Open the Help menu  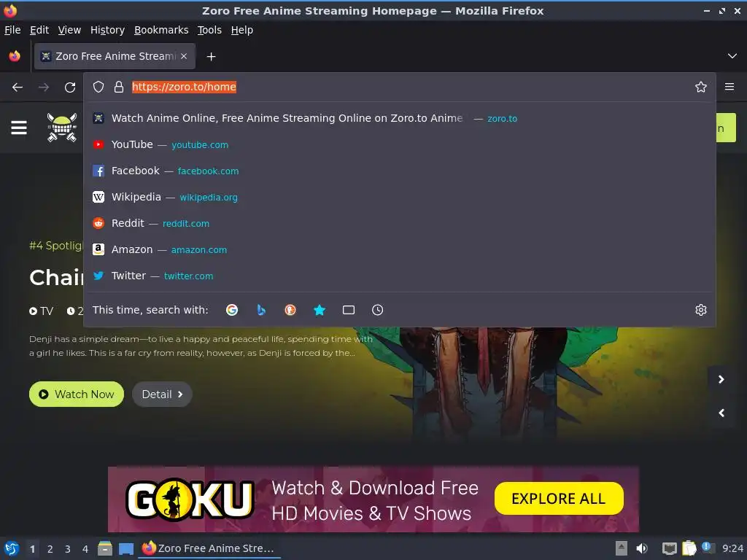242,30
